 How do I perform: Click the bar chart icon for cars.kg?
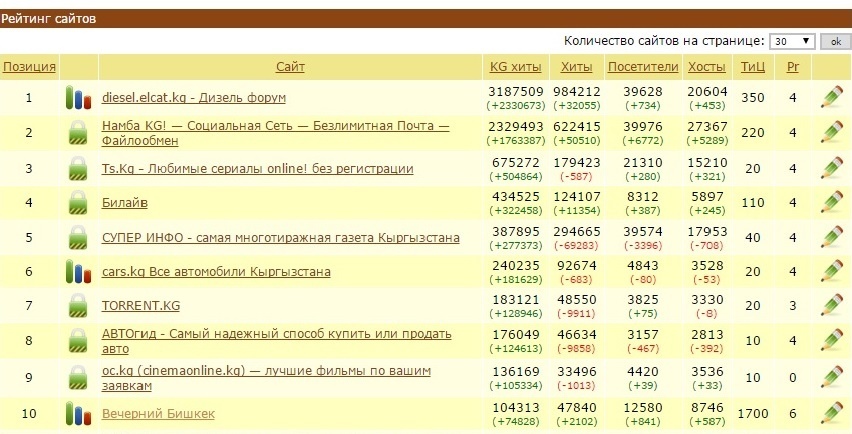[78, 272]
